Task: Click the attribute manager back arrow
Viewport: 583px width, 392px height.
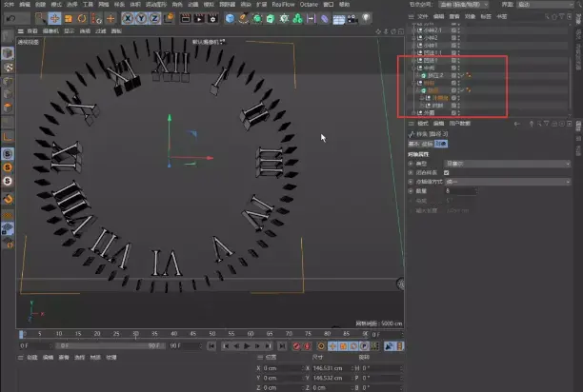Action: (x=517, y=124)
